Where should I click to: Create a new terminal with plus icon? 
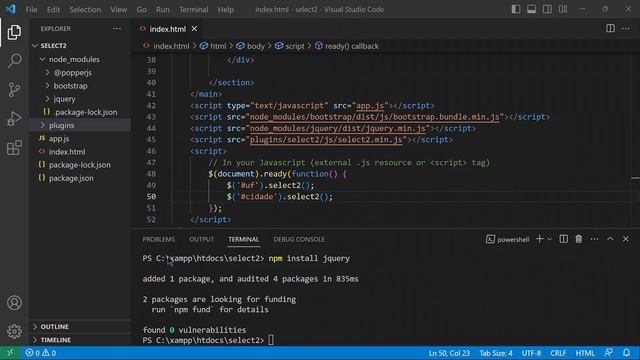540,239
